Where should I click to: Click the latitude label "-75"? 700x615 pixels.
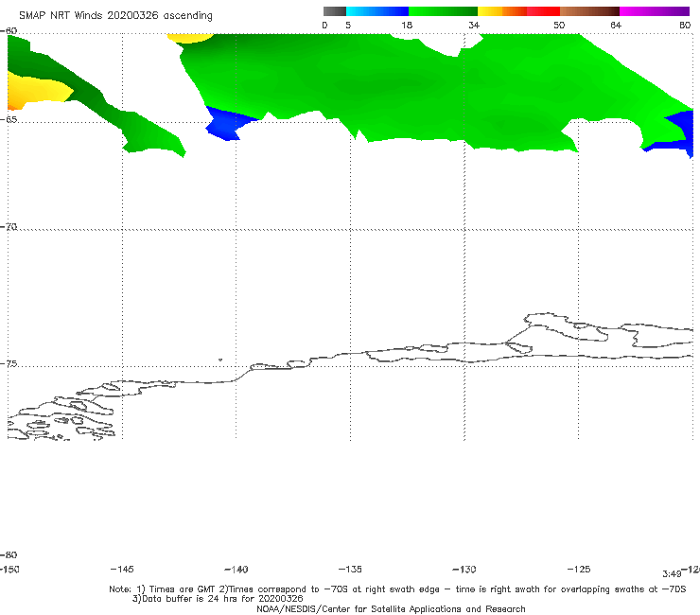click(9, 363)
